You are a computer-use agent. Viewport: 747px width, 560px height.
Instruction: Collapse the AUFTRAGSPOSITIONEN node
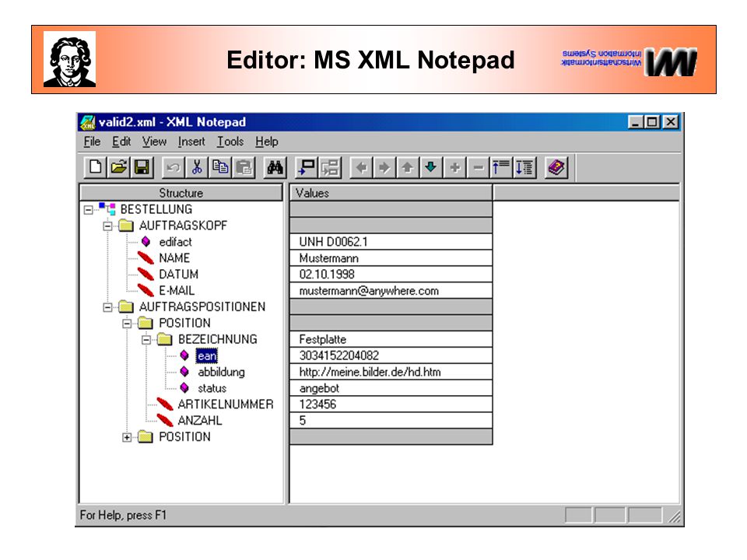[107, 307]
